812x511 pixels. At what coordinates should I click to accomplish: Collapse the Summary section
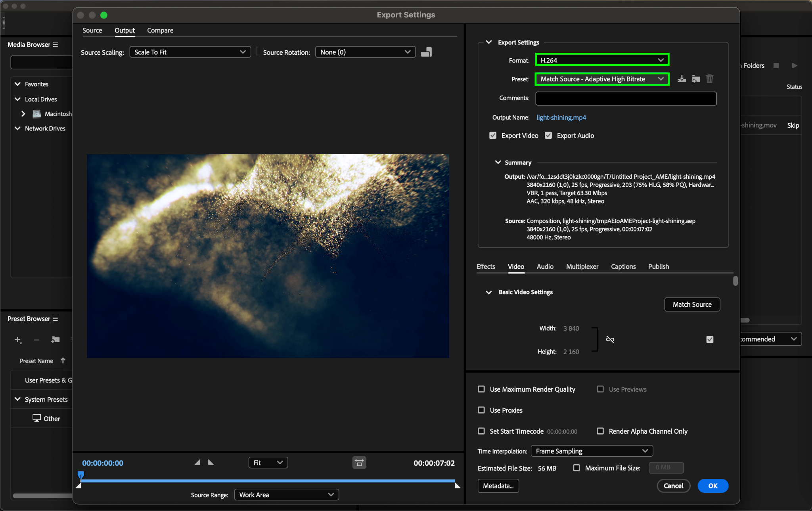pyautogui.click(x=498, y=163)
